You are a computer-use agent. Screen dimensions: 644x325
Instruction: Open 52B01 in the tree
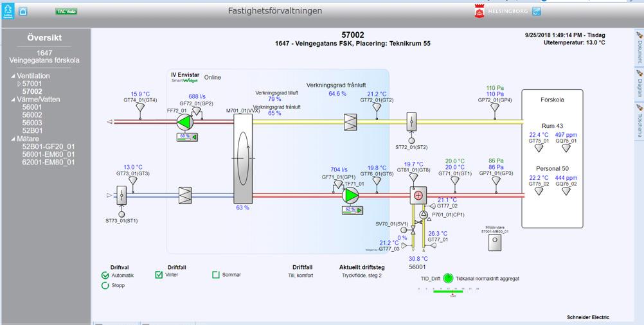[32, 130]
